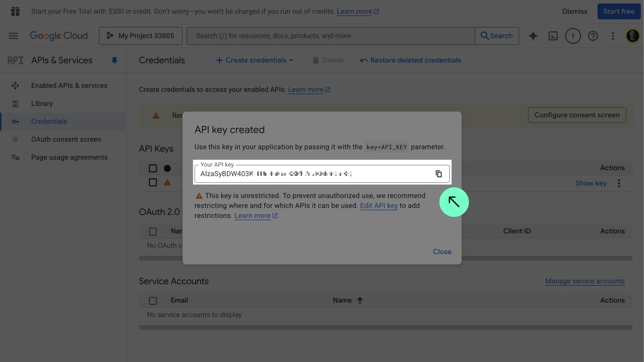Open the API key row three-dot actions menu
Screen dimensions: 644x362
click(619, 183)
